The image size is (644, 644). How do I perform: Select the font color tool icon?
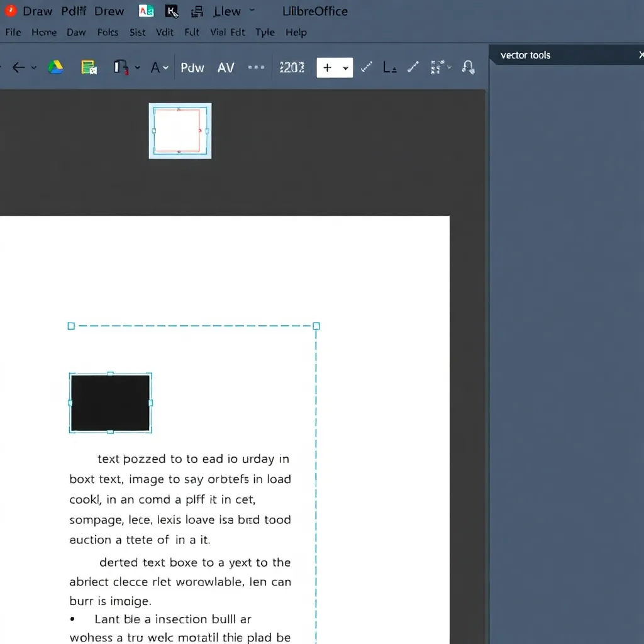pos(155,67)
